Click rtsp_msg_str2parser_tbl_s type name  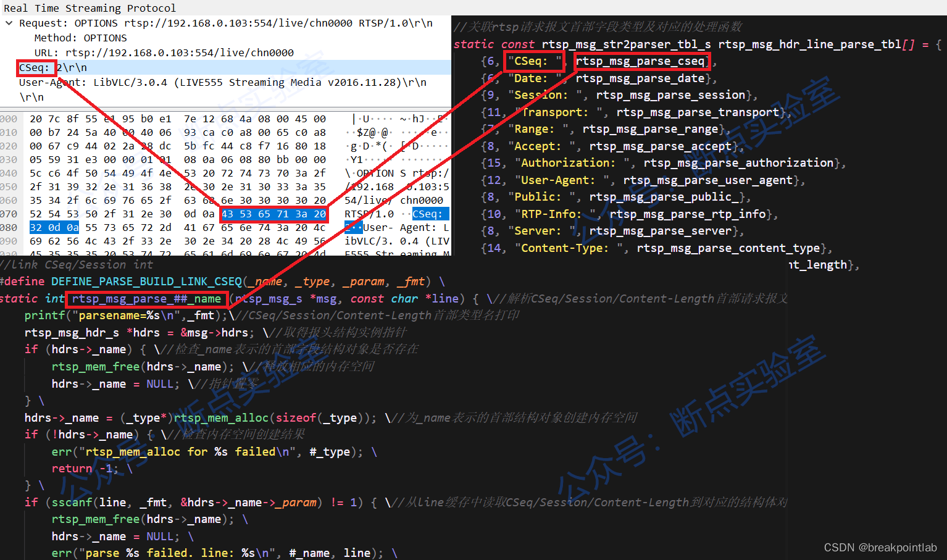627,44
